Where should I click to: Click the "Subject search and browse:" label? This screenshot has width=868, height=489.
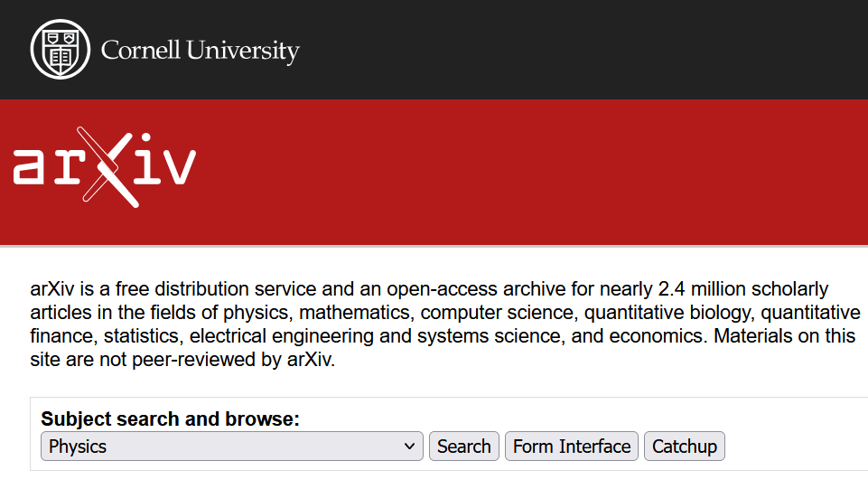(170, 419)
